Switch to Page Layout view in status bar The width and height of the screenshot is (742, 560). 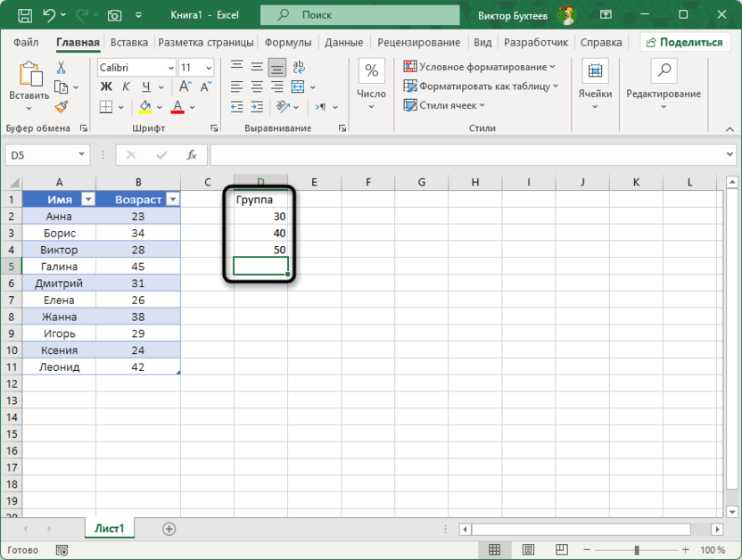click(528, 550)
